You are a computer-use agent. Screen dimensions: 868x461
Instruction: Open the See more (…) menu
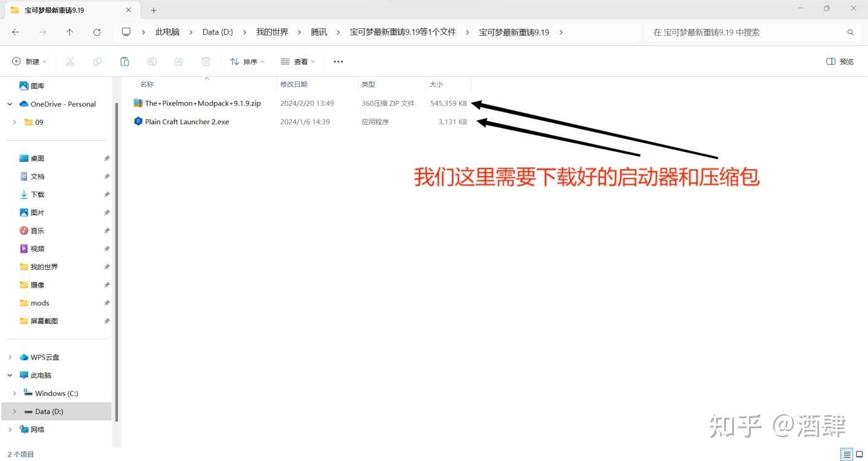[x=338, y=61]
